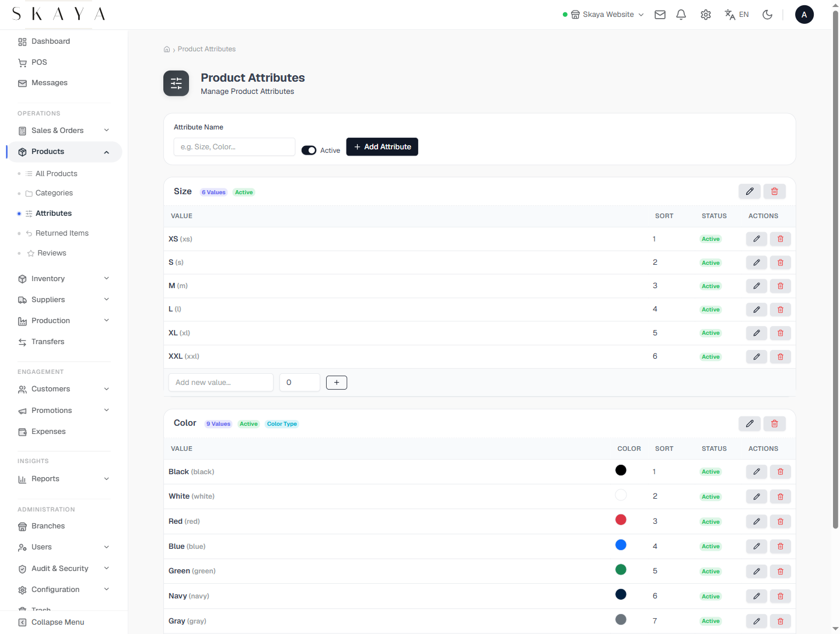The image size is (840, 634).
Task: Click the Add Attribute button
Action: point(382,147)
